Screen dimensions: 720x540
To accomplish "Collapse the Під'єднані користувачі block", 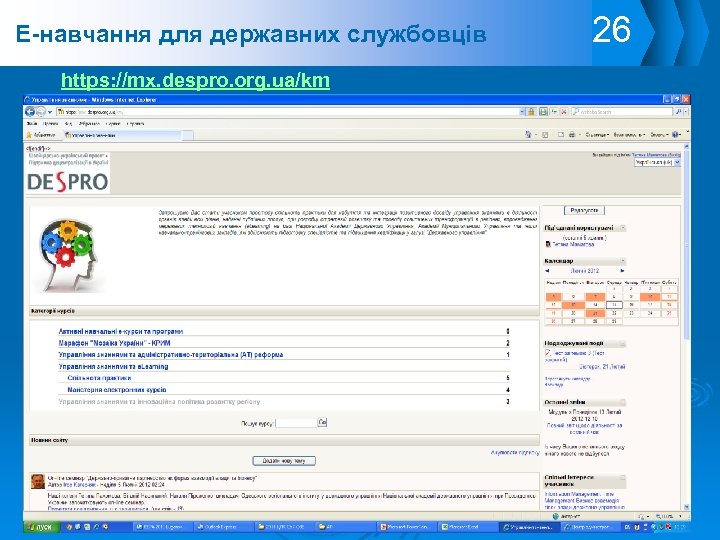I will (x=623, y=228).
